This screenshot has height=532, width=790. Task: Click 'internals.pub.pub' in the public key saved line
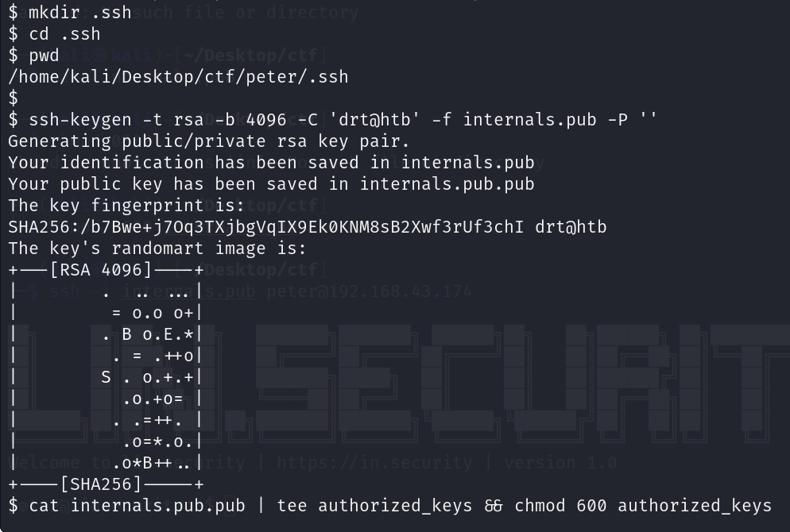pyautogui.click(x=447, y=184)
